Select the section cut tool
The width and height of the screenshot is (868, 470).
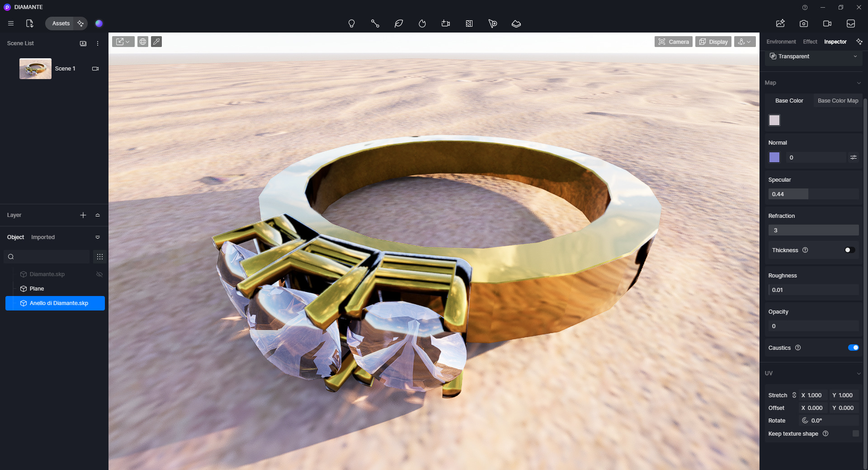469,23
